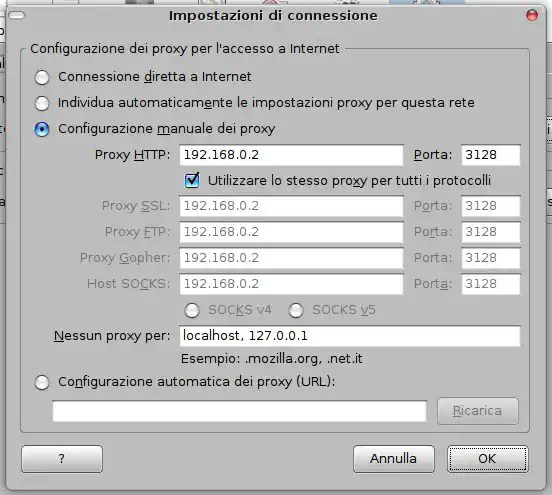The width and height of the screenshot is (552, 495).
Task: Select SOCKS v5 radio button
Action: click(x=296, y=310)
